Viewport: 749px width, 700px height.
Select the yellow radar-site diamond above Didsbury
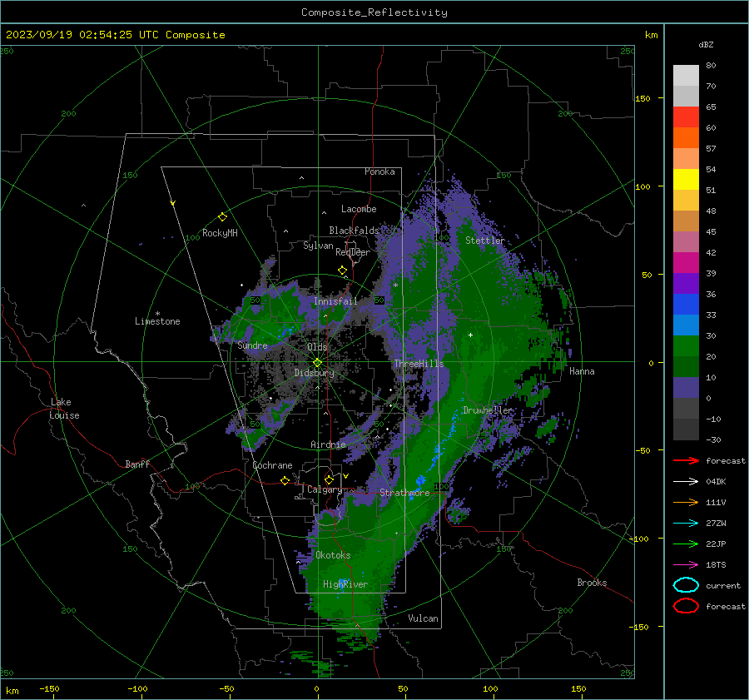tap(317, 363)
